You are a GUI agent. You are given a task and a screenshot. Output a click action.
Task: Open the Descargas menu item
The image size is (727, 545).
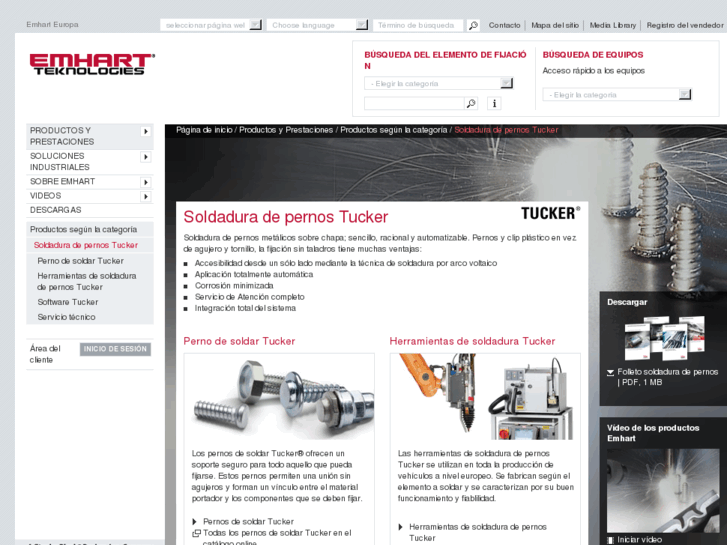[90, 210]
